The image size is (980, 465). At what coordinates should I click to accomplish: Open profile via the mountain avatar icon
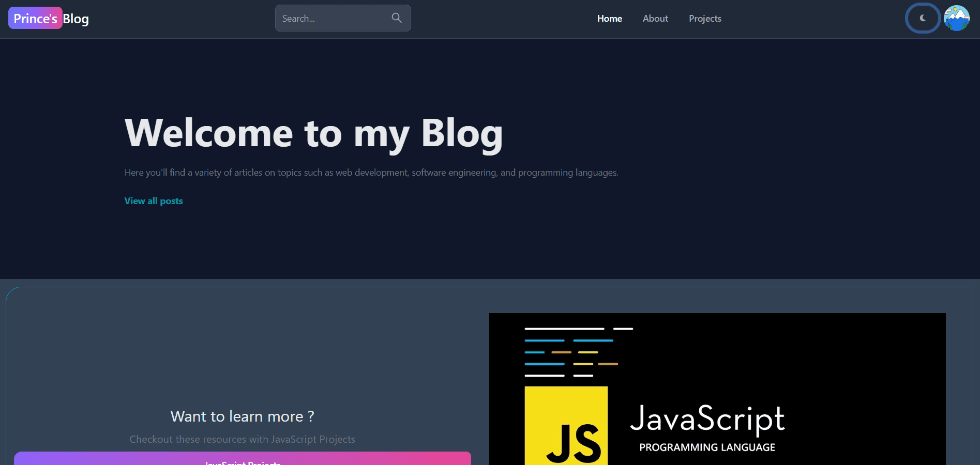pos(956,18)
